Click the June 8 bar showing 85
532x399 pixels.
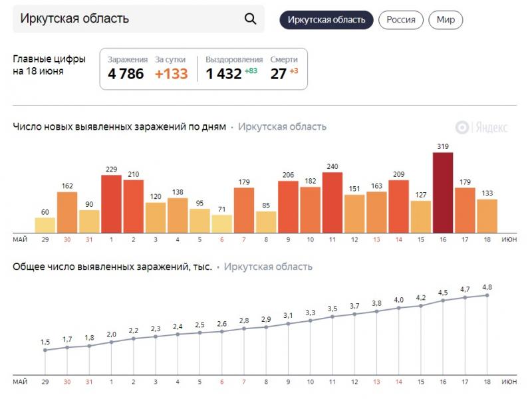[x=266, y=222]
